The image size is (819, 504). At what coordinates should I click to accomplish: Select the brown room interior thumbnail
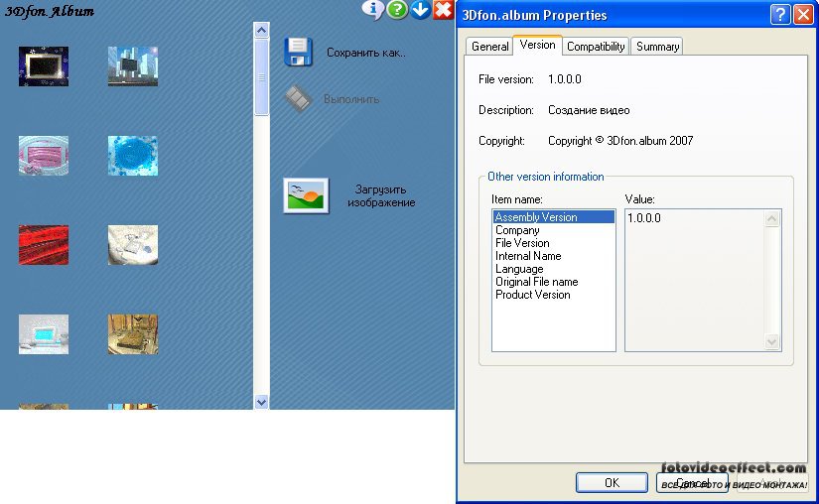[133, 334]
